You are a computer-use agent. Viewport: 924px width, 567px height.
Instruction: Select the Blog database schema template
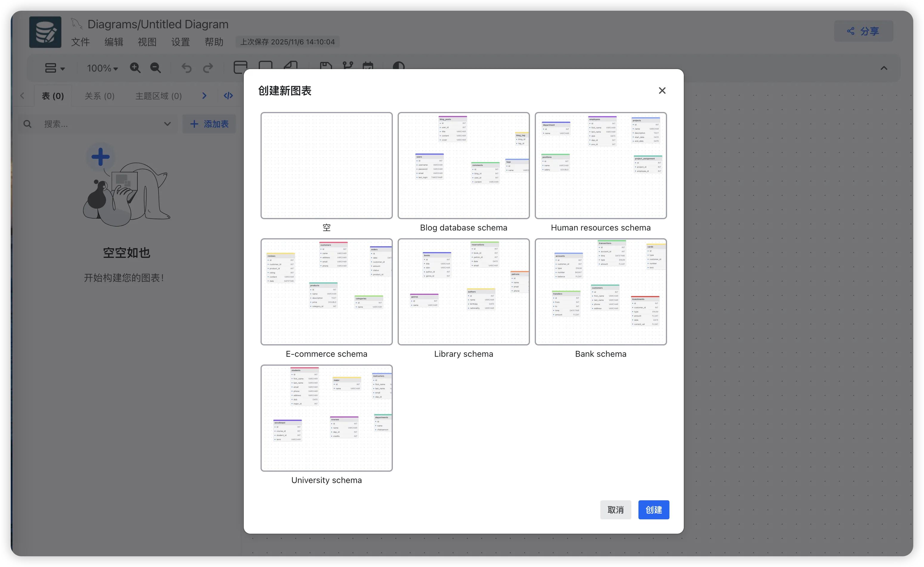[x=463, y=165]
